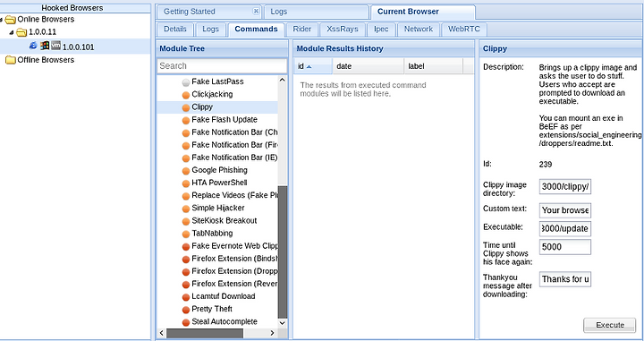The height and width of the screenshot is (341, 644).
Task: Close the Getting Started tab
Action: point(256,11)
